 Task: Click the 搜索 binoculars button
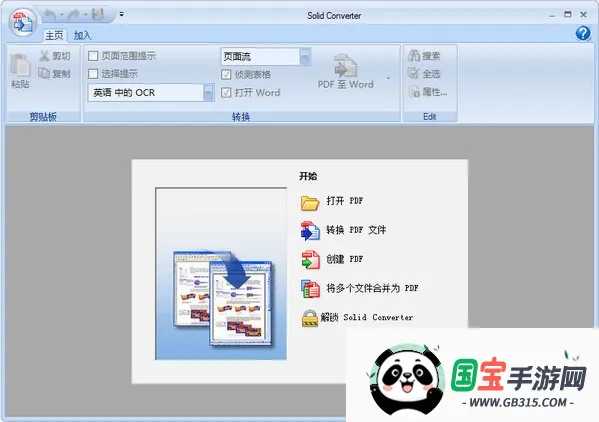coord(424,56)
